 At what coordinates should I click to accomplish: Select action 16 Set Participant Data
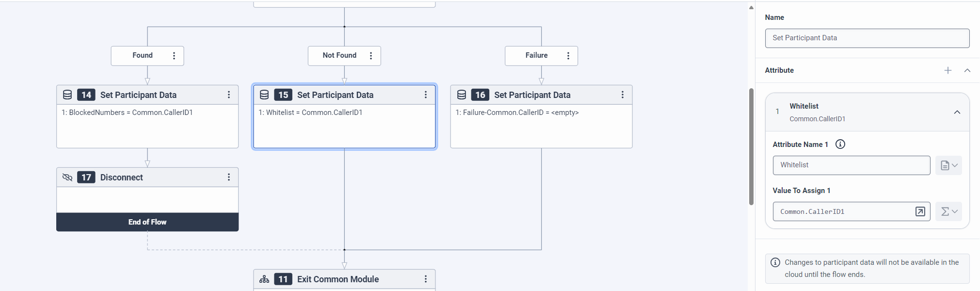[532, 95]
